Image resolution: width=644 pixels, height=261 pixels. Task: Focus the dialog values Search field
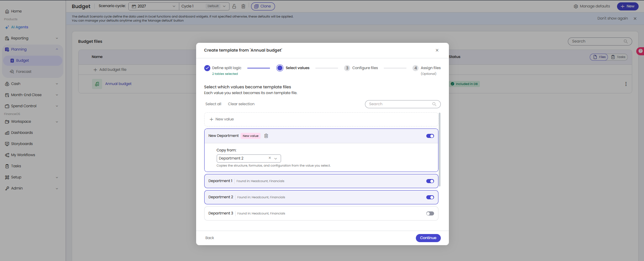click(x=403, y=104)
